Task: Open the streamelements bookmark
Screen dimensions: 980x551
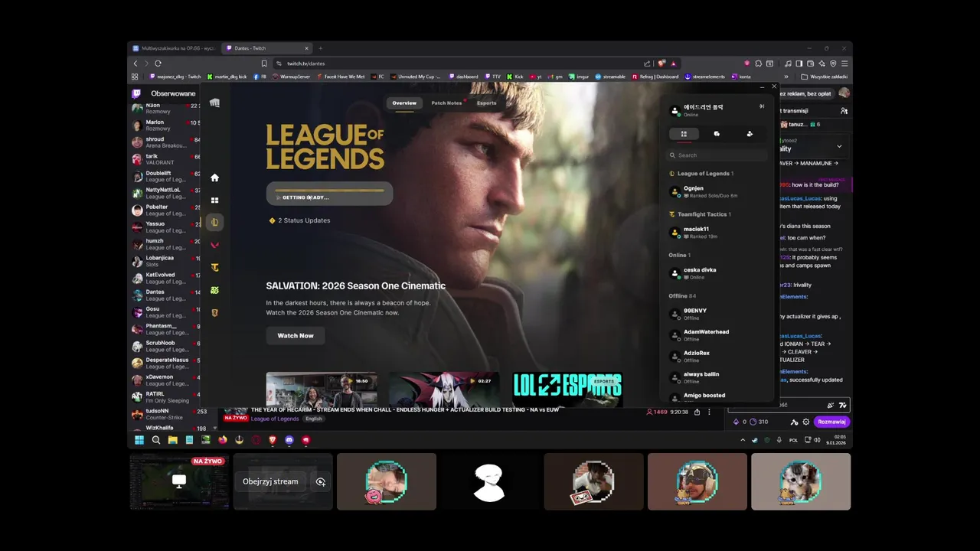Action: pyautogui.click(x=705, y=77)
